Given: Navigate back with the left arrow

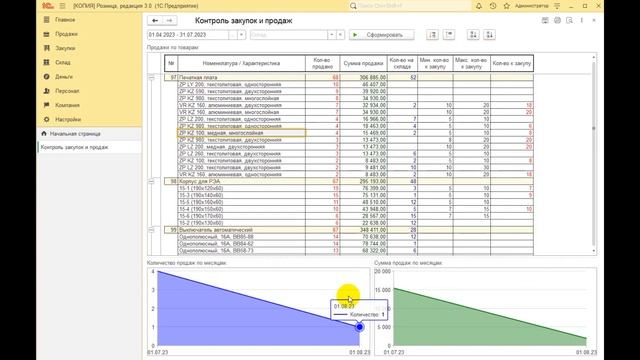Looking at the screenshot, I should (x=155, y=20).
